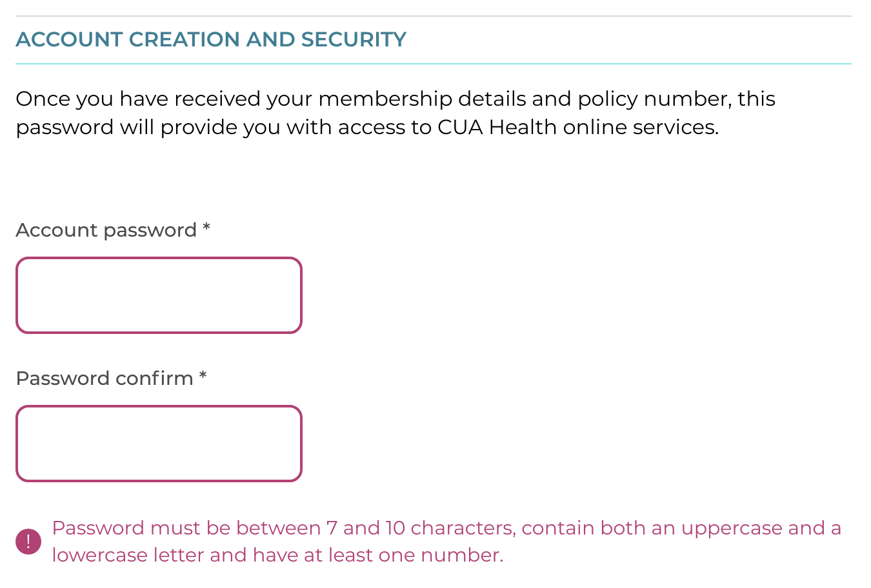Select the "Password confirm" field label
Screen dimensions: 871x588
point(105,378)
